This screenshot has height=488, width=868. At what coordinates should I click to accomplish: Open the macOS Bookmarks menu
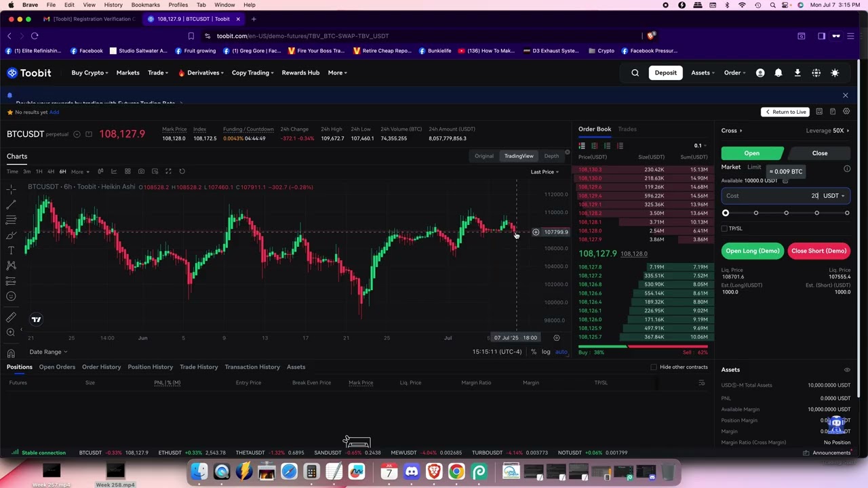145,5
